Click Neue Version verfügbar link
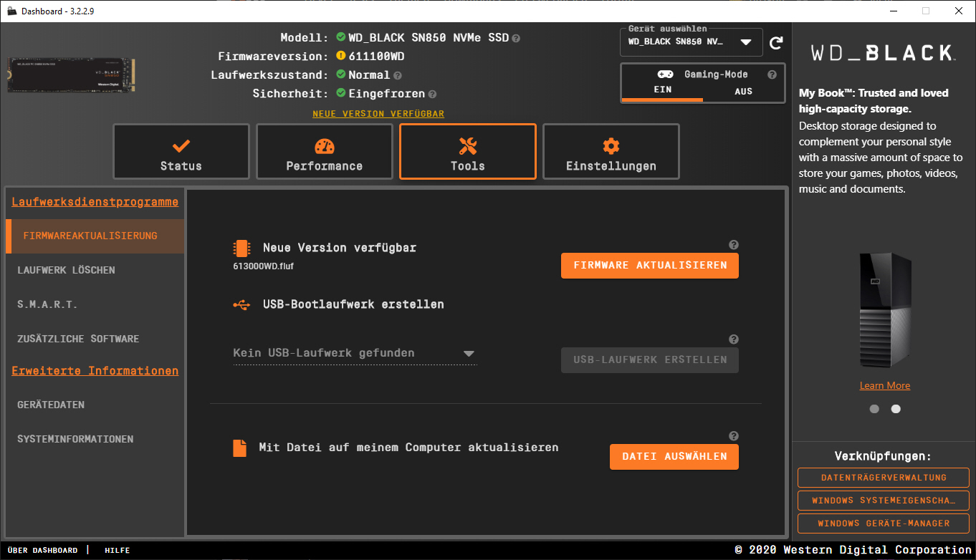The image size is (976, 560). point(378,114)
